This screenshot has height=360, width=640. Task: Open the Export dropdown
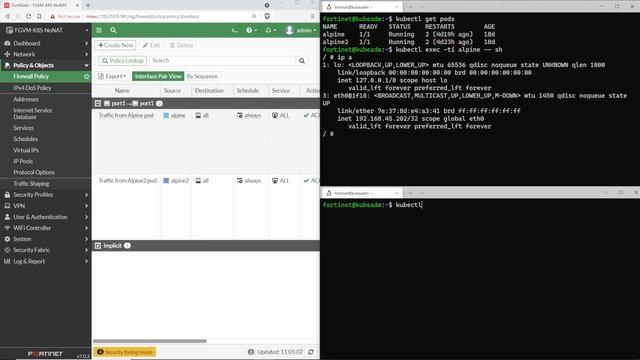[112, 76]
